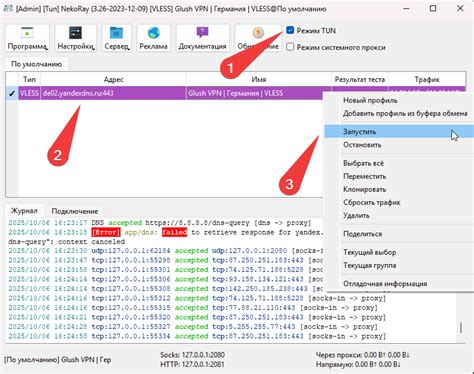Choose Добавить профиль из буфера обмена
Screen dimensions: 474x374
[399, 113]
